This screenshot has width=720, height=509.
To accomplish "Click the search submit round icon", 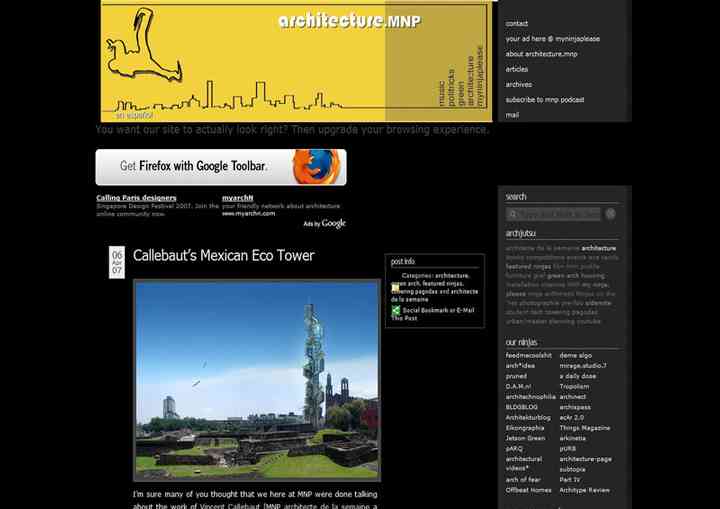I will point(610,214).
